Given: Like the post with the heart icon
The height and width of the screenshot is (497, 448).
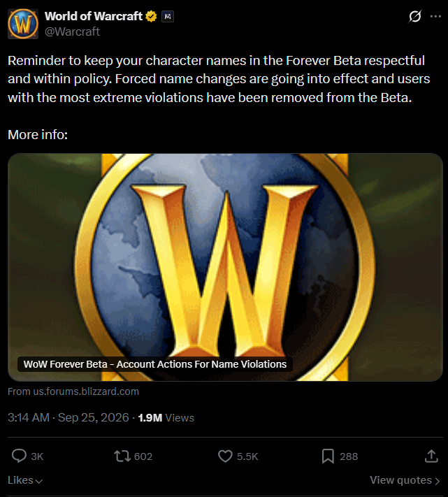Looking at the screenshot, I should tap(225, 456).
